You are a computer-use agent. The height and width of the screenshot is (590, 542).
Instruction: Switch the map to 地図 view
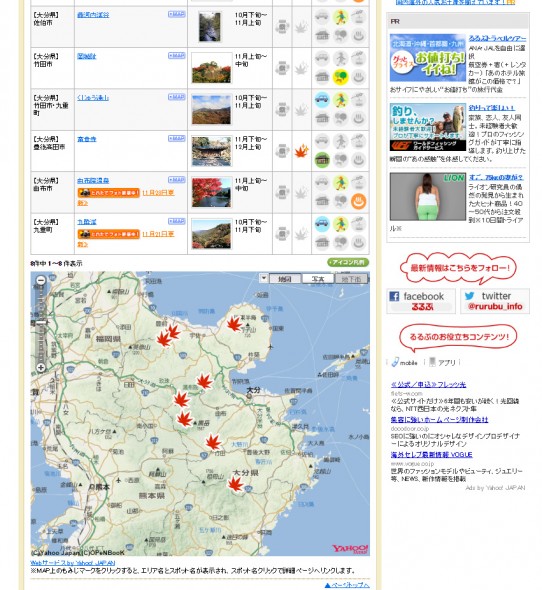tap(285, 279)
